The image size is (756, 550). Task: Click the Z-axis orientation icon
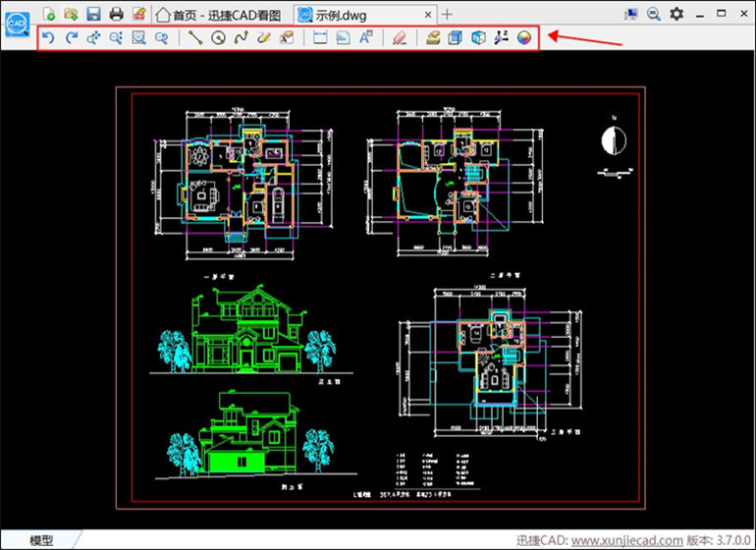[x=502, y=37]
